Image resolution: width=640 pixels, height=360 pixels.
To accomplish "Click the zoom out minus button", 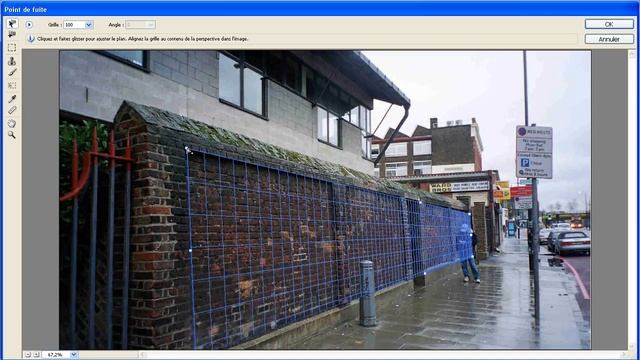I will [x=28, y=355].
